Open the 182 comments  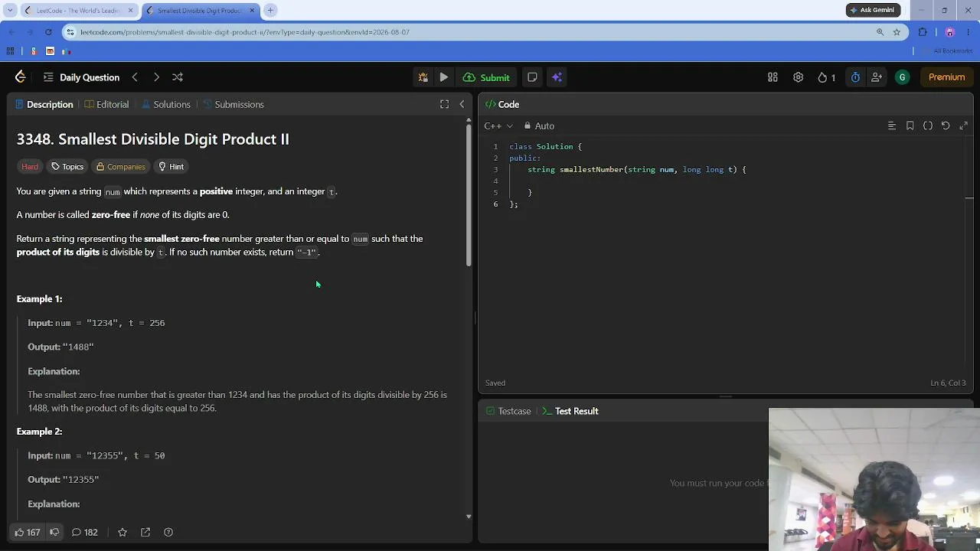coord(84,532)
